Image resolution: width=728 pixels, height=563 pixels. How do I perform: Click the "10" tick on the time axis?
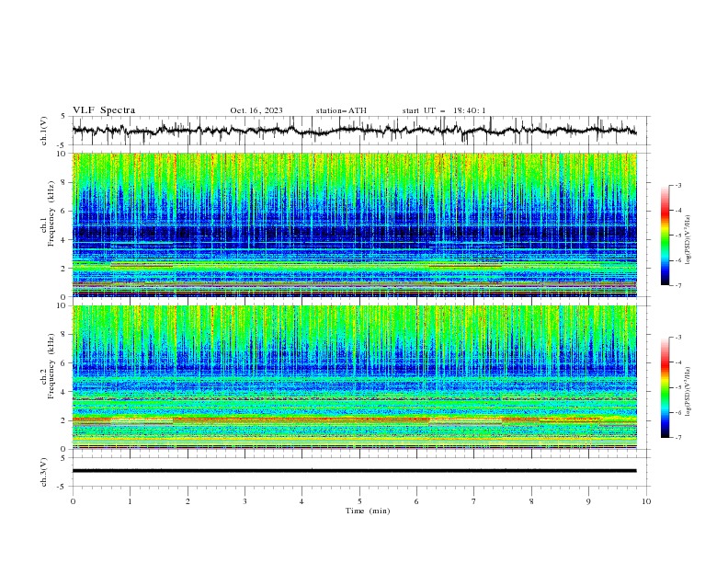[646, 501]
